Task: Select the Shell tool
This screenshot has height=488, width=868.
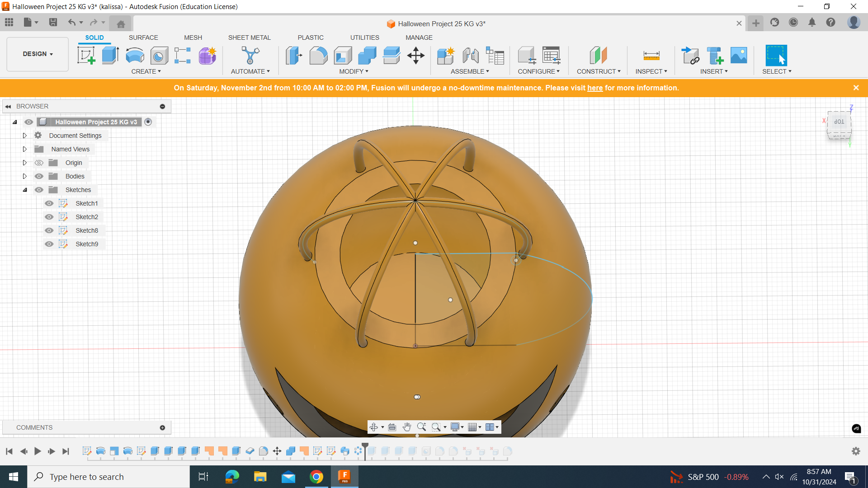Action: 343,56
